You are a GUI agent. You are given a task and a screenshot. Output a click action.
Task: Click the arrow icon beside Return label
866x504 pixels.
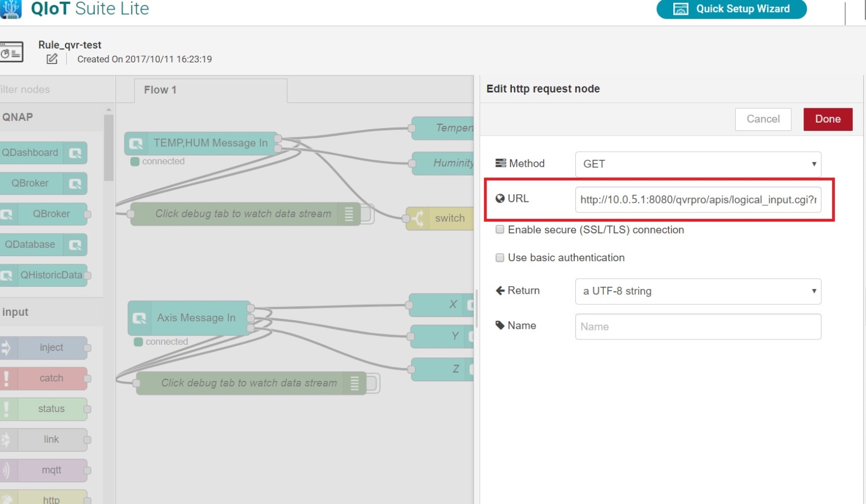[500, 291]
